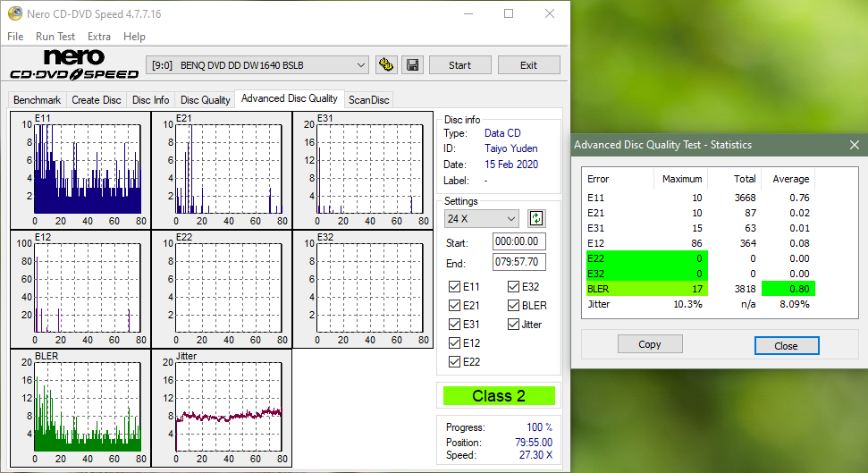Click the E21 error graph
868x473 pixels.
[x=222, y=171]
